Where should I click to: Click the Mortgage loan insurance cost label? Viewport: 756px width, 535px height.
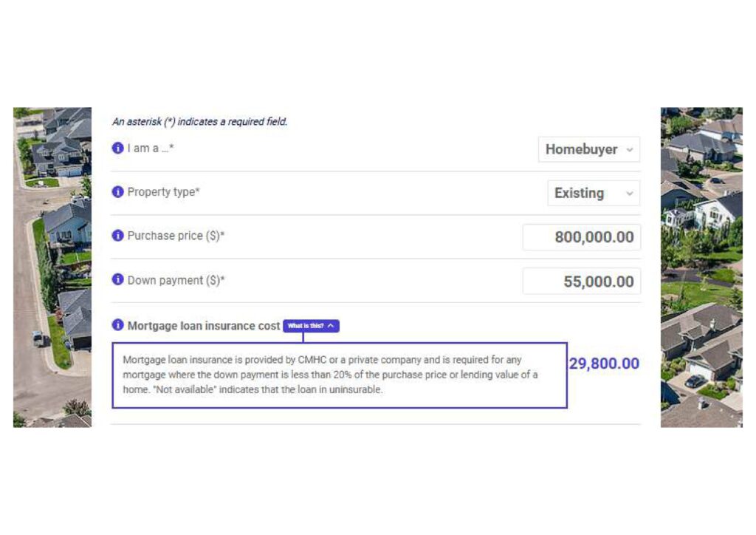coord(204,325)
